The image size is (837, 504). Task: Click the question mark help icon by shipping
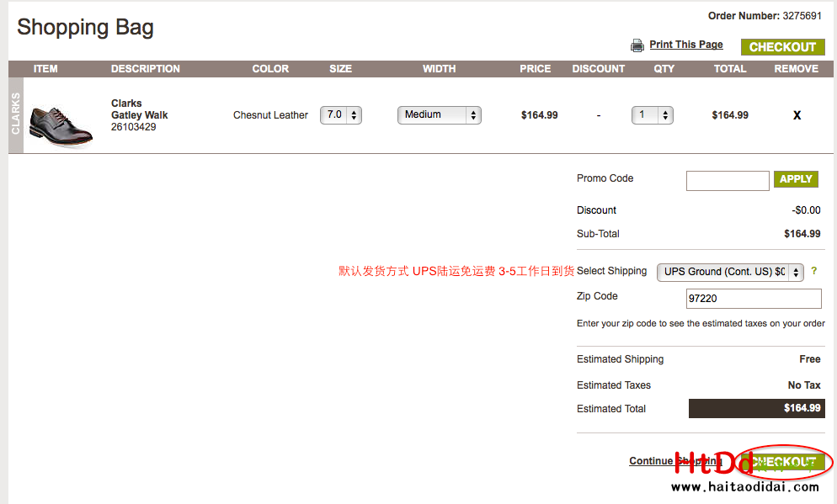[813, 271]
